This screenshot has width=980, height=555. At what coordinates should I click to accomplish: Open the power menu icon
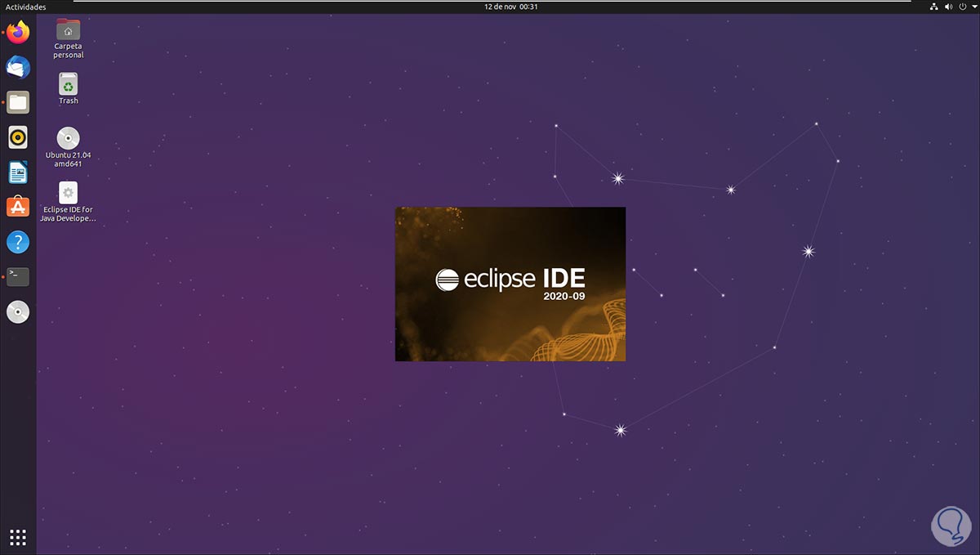(963, 7)
